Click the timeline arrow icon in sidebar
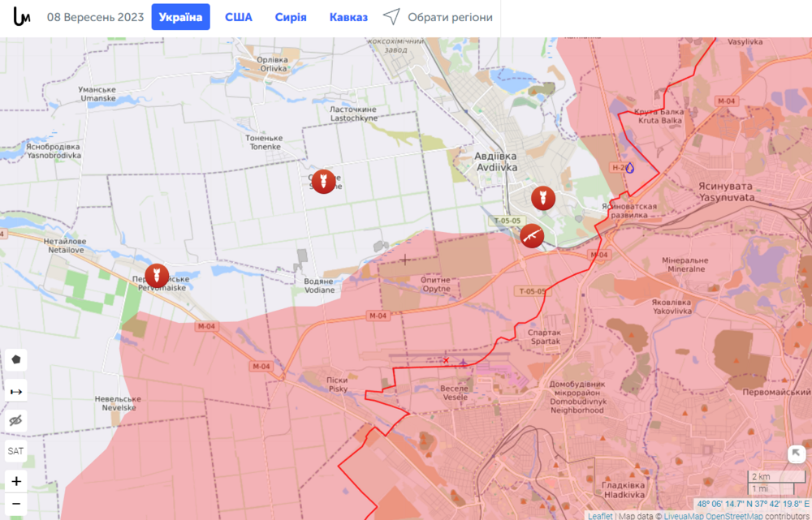The image size is (812, 520). [x=16, y=390]
